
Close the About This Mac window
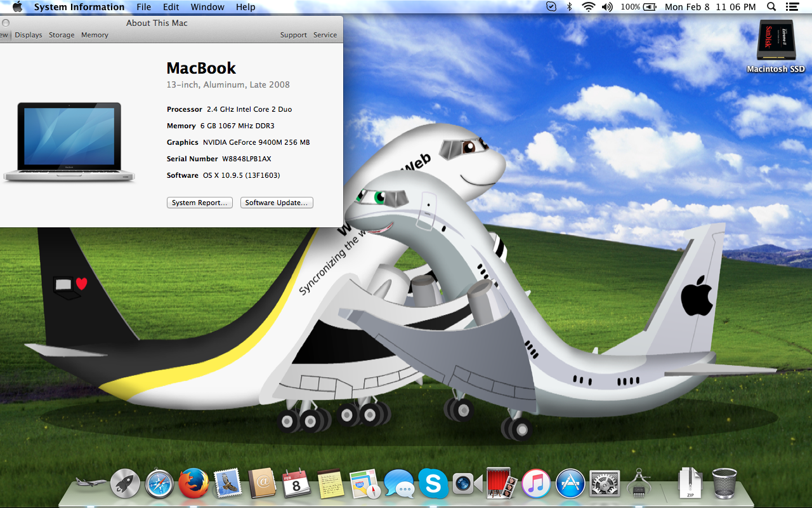click(6, 23)
